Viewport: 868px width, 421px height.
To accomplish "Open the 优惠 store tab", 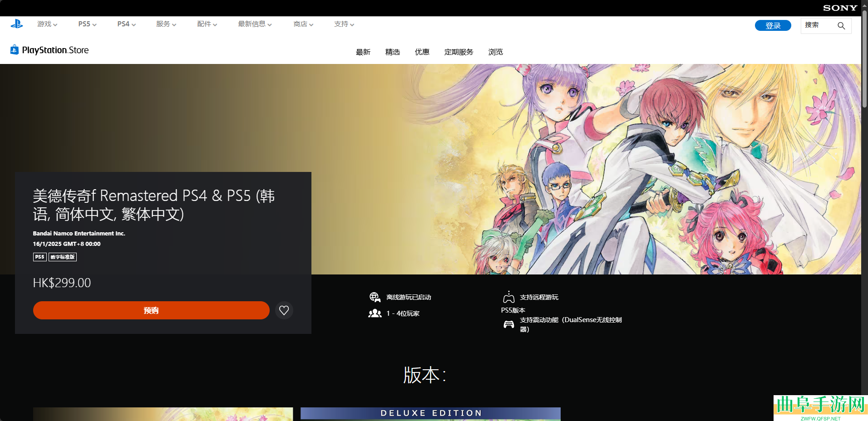I will coord(422,52).
